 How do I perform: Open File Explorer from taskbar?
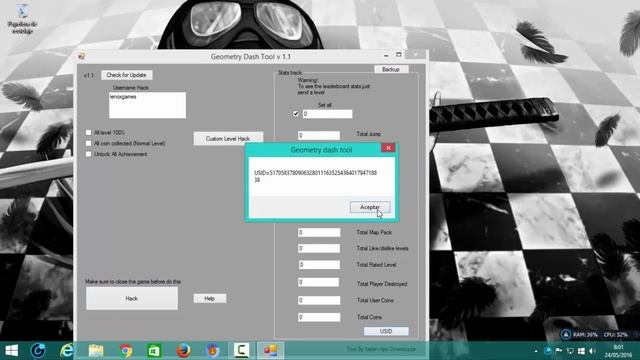(x=96, y=351)
